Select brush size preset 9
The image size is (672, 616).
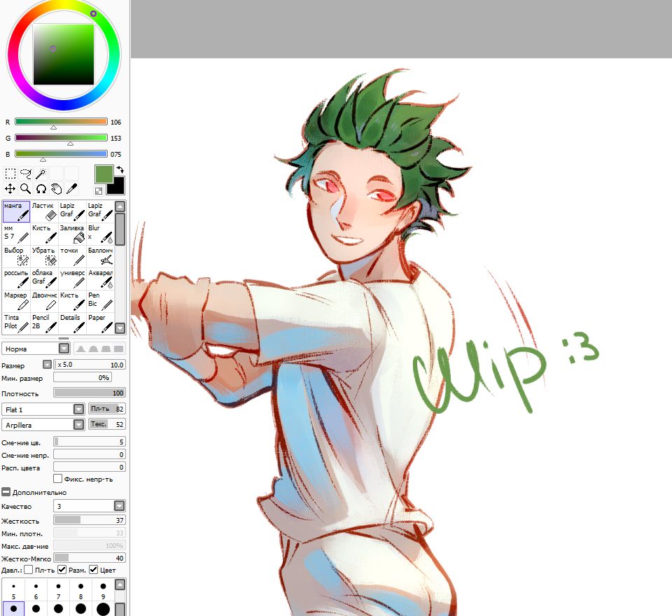[103, 590]
